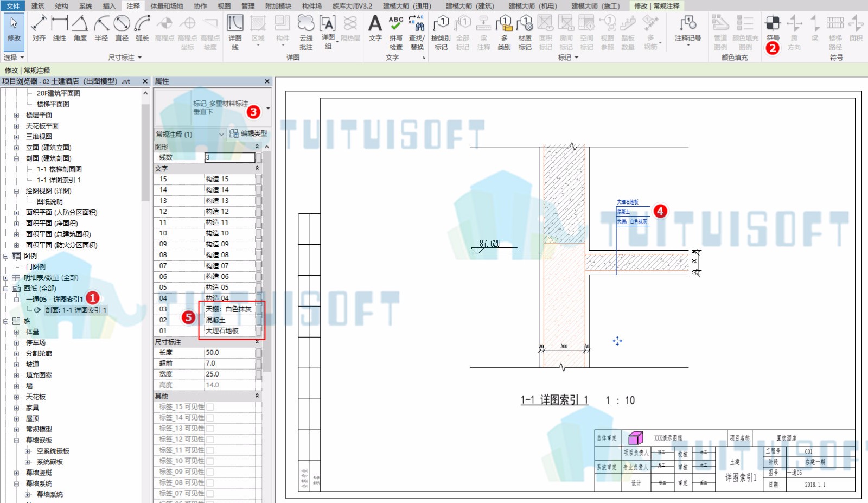Click the 角度 angular dimension icon
This screenshot has width=868, height=503.
pos(80,28)
